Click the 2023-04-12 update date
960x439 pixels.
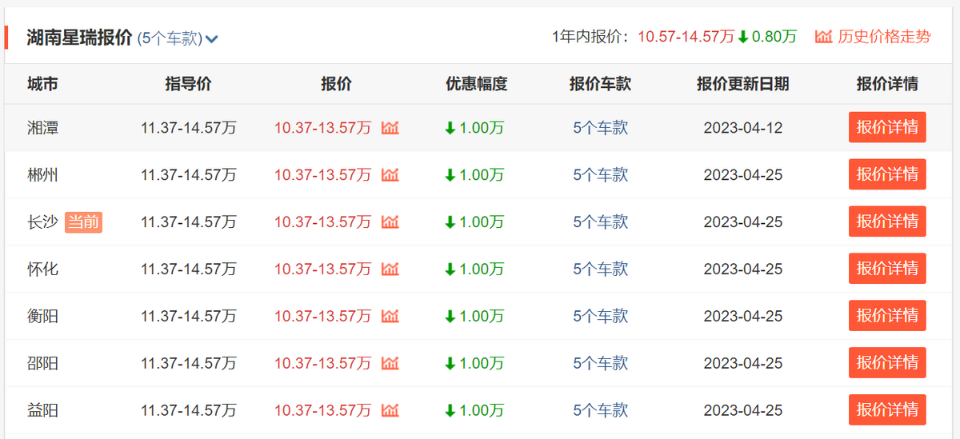tap(743, 128)
